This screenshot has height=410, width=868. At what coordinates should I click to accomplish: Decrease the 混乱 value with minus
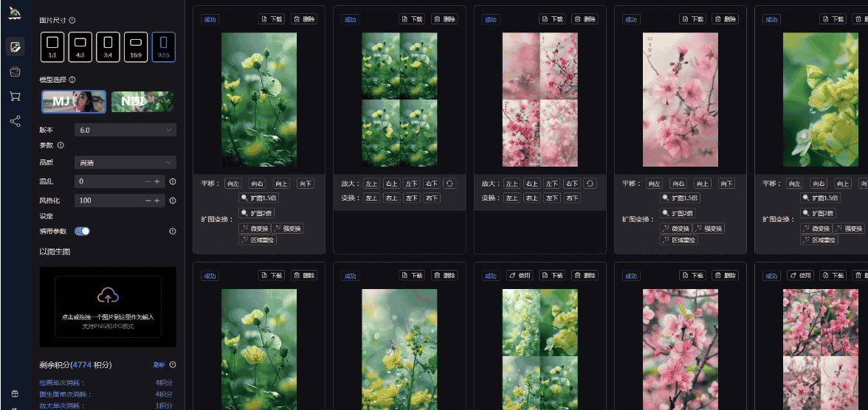tap(148, 181)
